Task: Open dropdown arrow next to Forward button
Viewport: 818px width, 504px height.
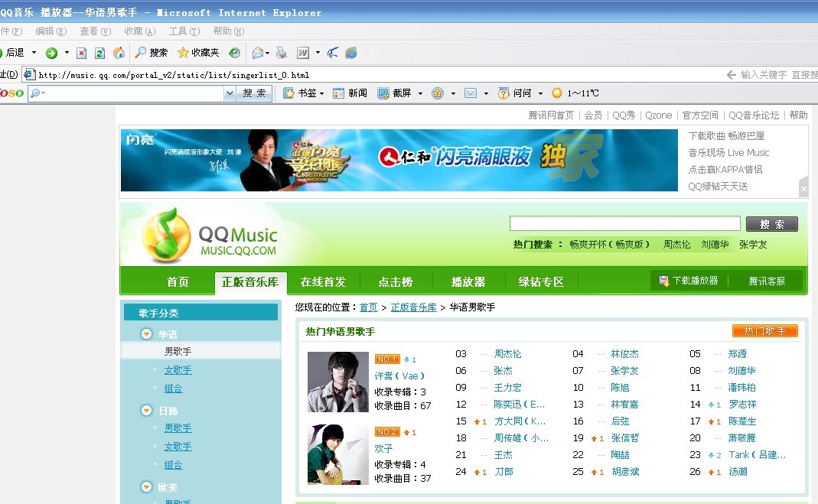Action: 67,53
